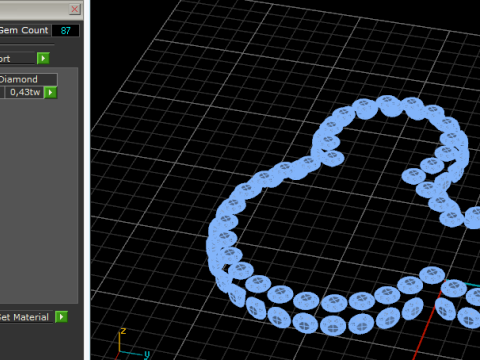Close the gem panel with the X button

point(75,9)
